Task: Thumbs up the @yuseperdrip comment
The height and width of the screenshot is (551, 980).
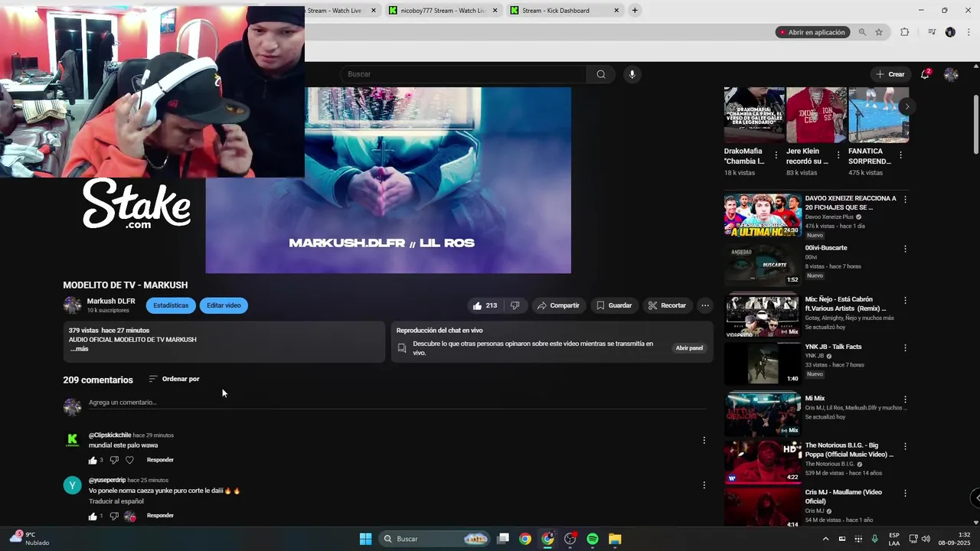Action: [x=93, y=516]
